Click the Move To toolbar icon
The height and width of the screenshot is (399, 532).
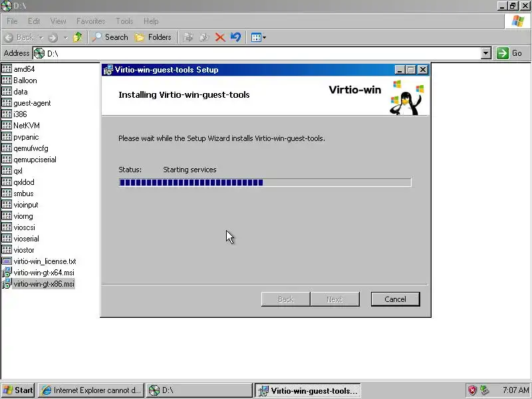pos(188,37)
